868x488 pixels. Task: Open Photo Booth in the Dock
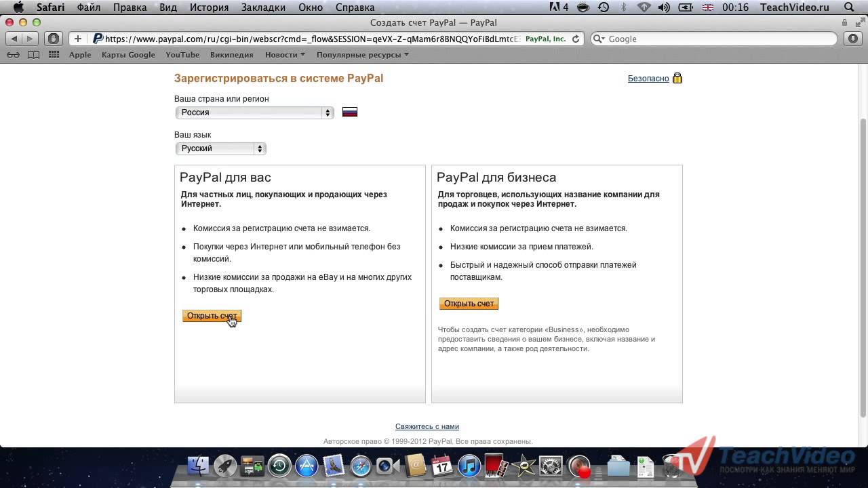click(x=496, y=464)
